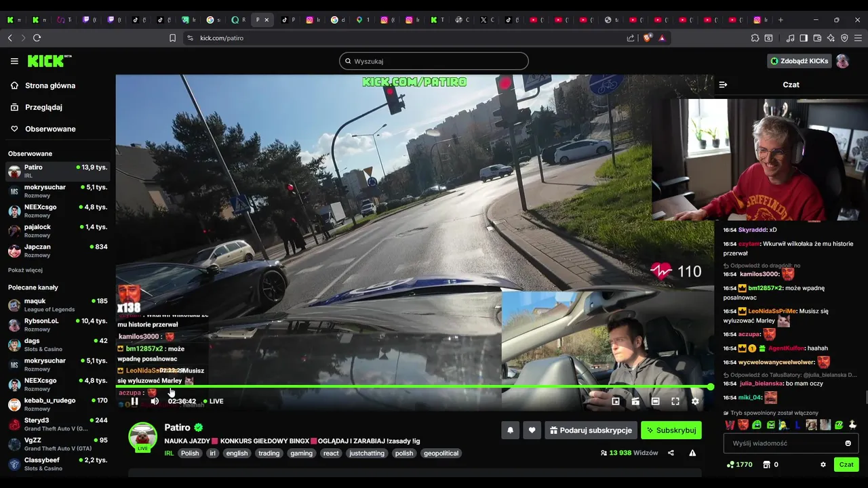Open mokrysuchar channel in Obserwowane list
868x488 pixels.
tap(58, 191)
